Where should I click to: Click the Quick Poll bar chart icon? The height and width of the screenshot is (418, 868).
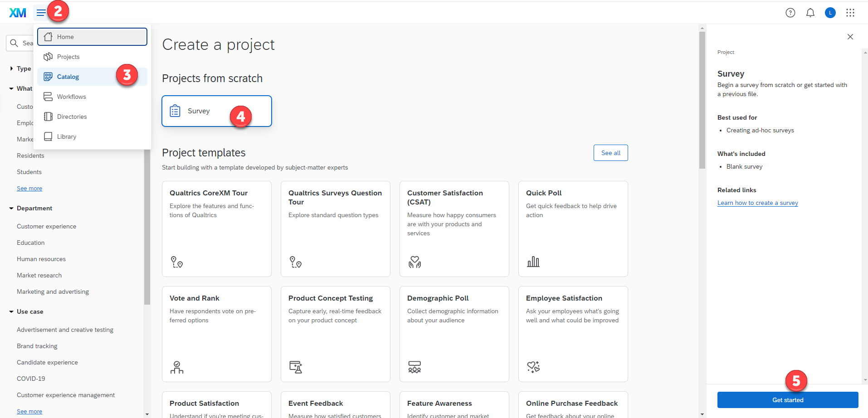point(533,262)
